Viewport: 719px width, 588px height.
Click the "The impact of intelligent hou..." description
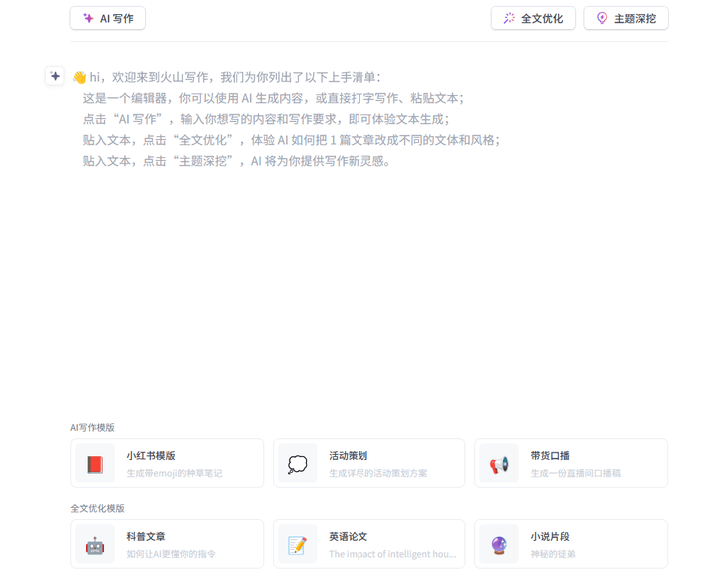click(392, 554)
